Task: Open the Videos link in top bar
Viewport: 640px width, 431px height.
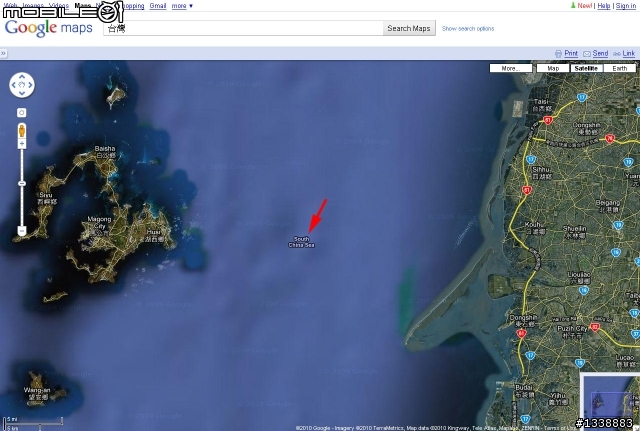Action: (59, 6)
